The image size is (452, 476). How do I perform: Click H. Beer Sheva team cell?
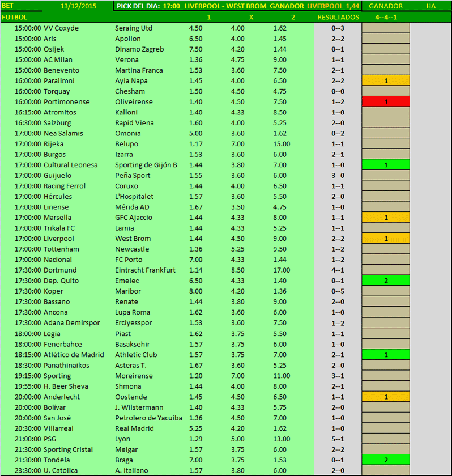(x=66, y=386)
